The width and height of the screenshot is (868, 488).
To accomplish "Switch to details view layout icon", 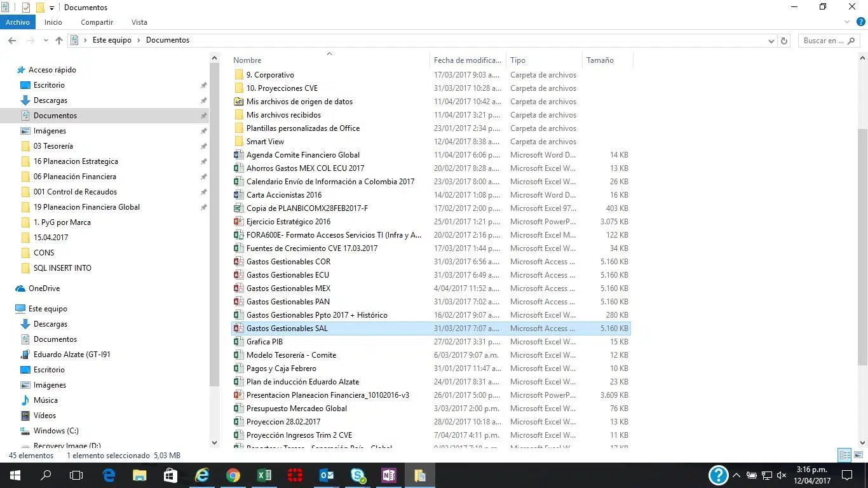I will [844, 455].
